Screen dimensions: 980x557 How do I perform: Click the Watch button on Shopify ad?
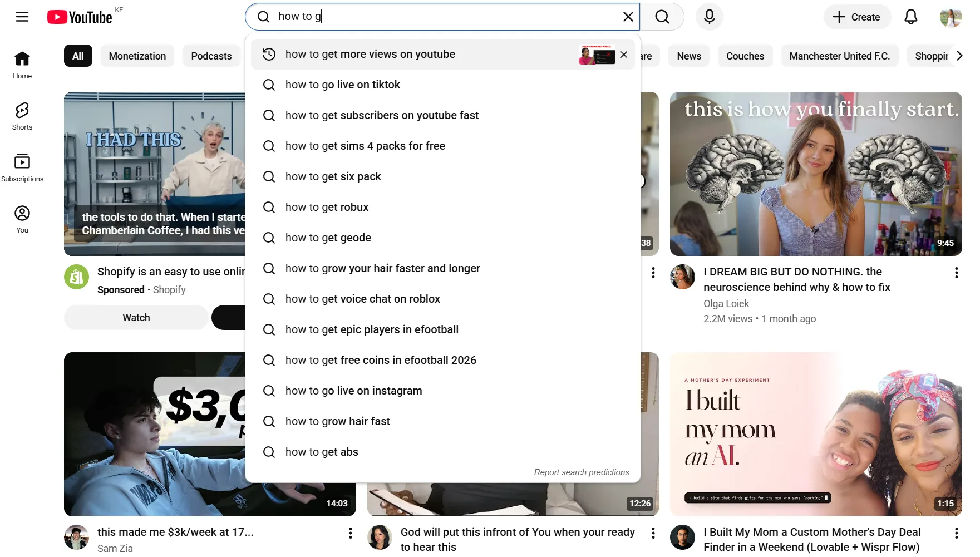pos(136,317)
